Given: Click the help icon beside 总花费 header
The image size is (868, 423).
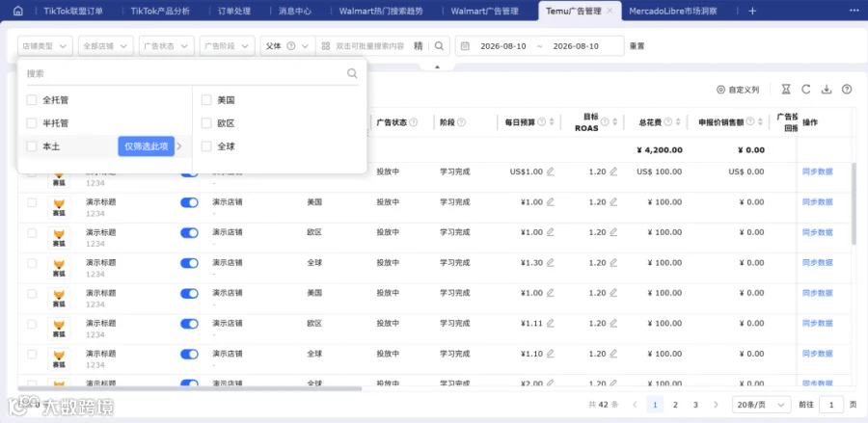Looking at the screenshot, I should (668, 122).
